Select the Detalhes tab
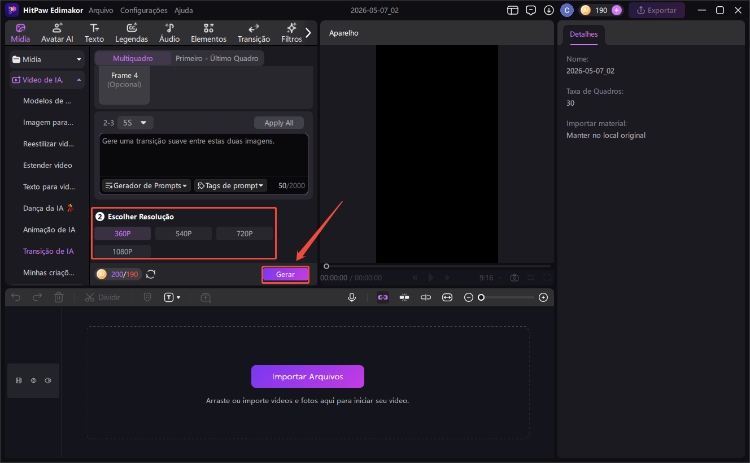Viewport: 750px width, 463px height. click(x=584, y=34)
